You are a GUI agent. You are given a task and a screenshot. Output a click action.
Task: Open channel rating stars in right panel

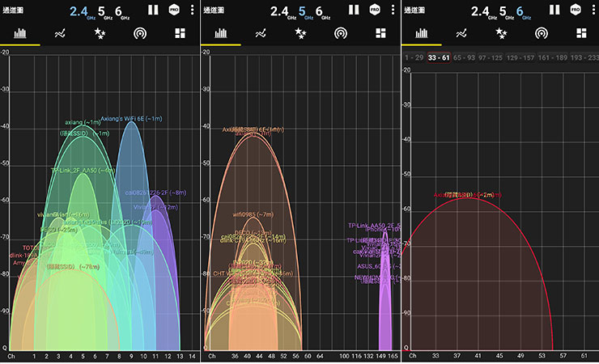click(501, 34)
